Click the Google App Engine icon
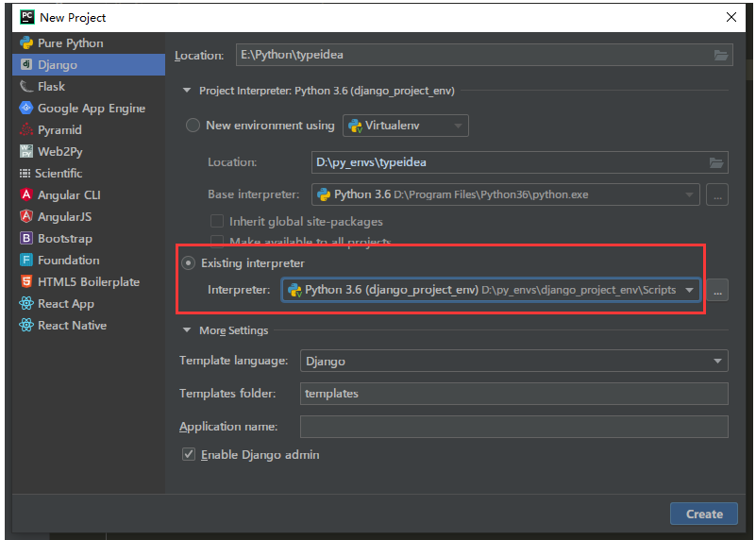This screenshot has height=540, width=756. [26, 108]
